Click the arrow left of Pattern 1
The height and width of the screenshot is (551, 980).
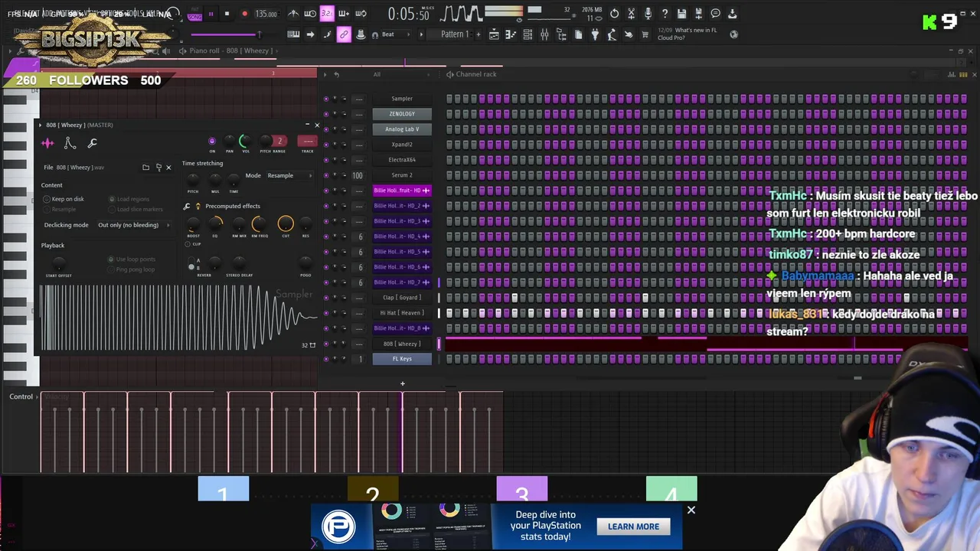420,34
